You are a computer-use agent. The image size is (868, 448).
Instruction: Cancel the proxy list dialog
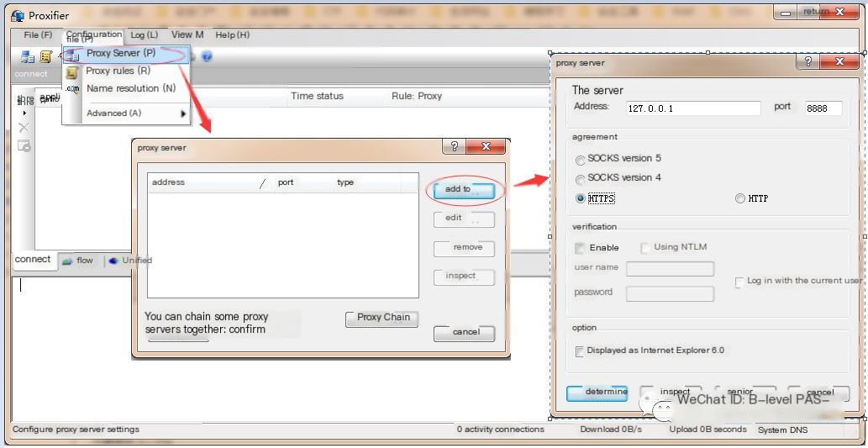pyautogui.click(x=464, y=332)
